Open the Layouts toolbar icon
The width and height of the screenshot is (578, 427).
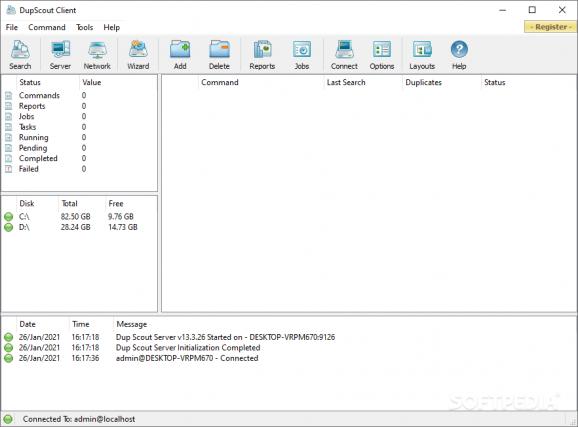[422, 55]
